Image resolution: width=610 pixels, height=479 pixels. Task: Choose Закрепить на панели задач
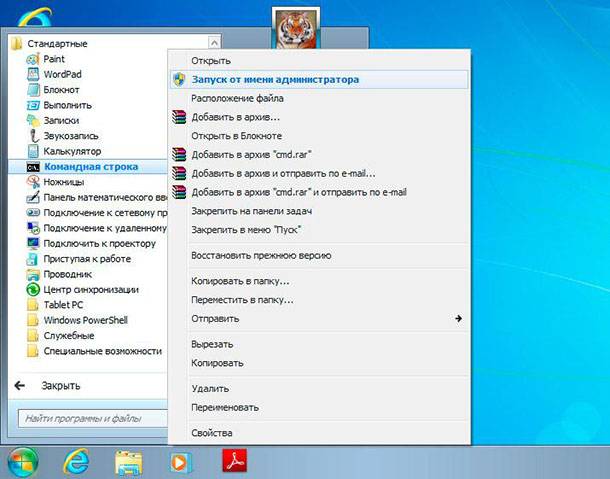tap(319, 211)
